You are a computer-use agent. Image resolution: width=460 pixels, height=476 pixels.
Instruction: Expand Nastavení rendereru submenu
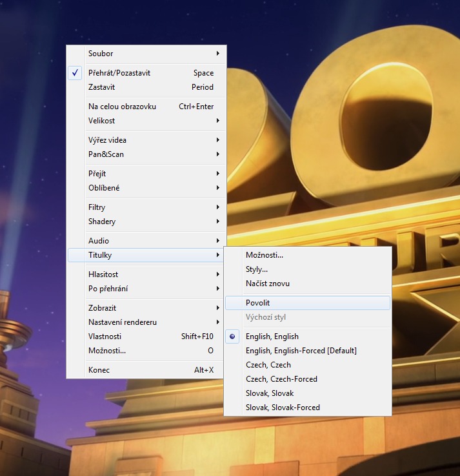[146, 322]
